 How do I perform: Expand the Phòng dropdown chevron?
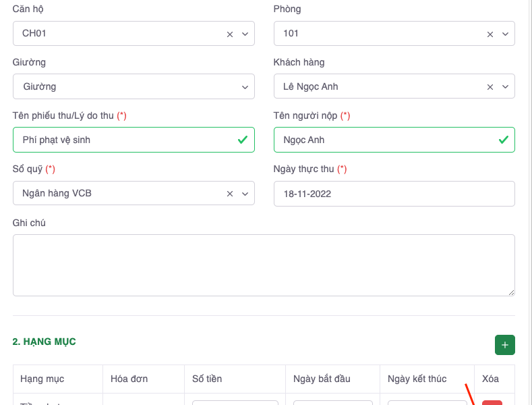click(x=505, y=34)
